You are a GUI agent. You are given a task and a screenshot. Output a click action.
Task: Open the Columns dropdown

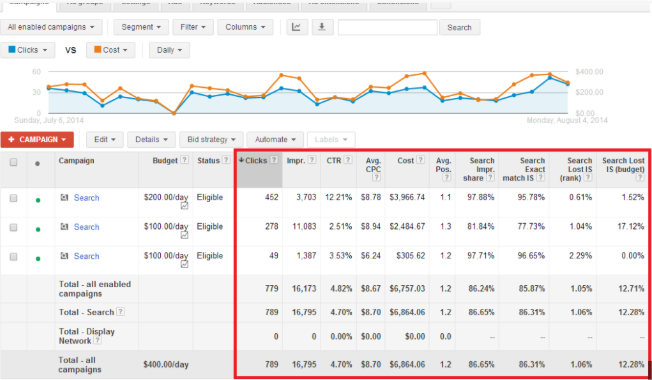coord(245,27)
